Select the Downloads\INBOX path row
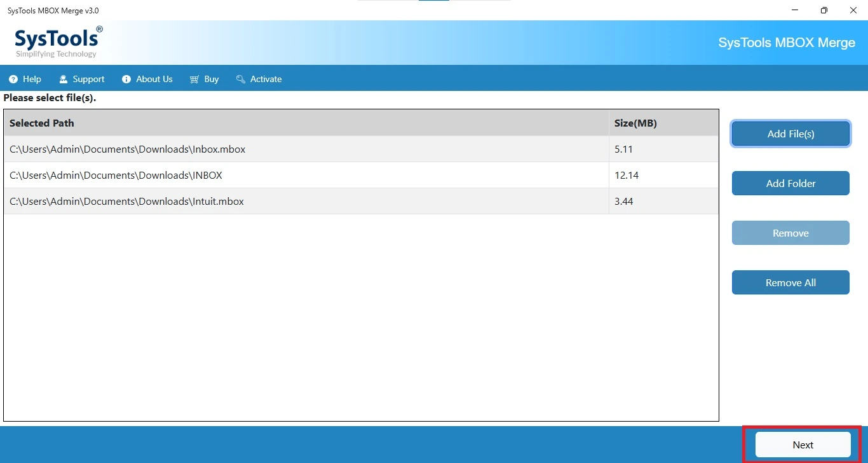The width and height of the screenshot is (868, 463). click(x=361, y=176)
